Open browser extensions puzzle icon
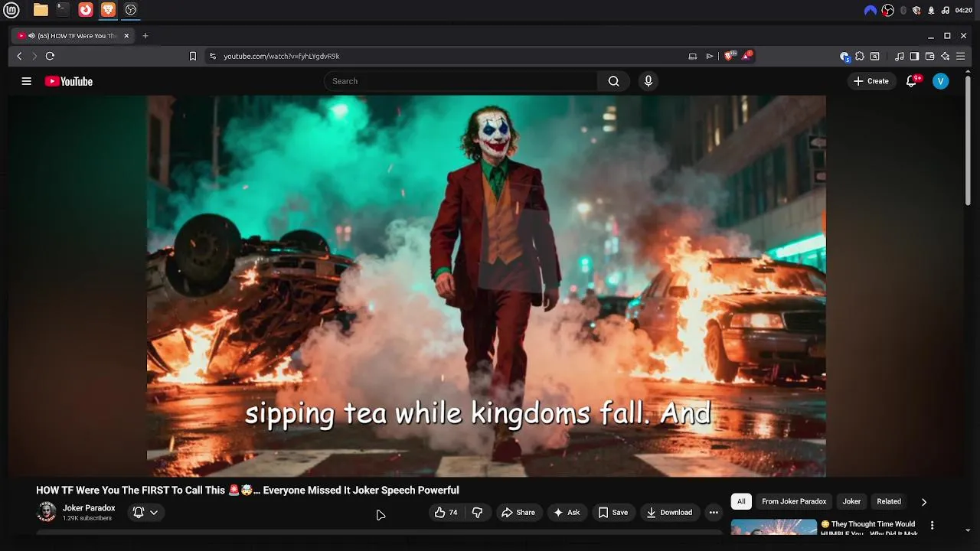This screenshot has height=551, width=980. pos(860,56)
